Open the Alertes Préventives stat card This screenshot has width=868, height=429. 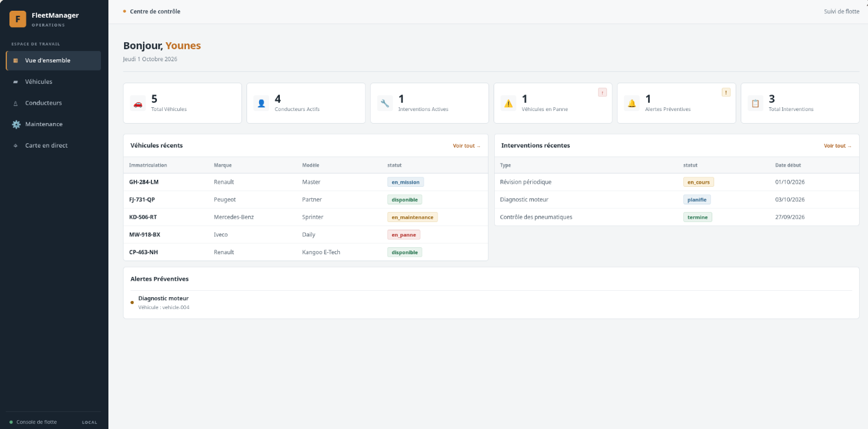tap(676, 103)
